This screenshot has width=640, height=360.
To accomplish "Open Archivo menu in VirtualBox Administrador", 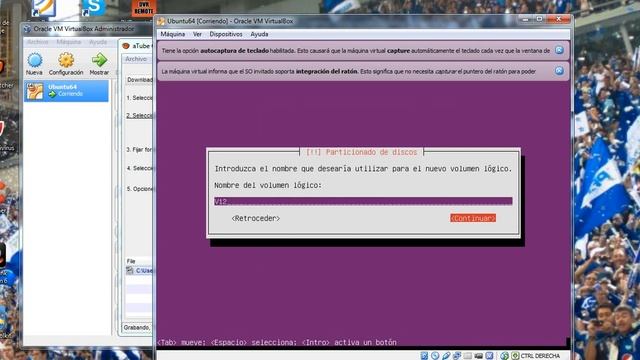I will (x=38, y=42).
